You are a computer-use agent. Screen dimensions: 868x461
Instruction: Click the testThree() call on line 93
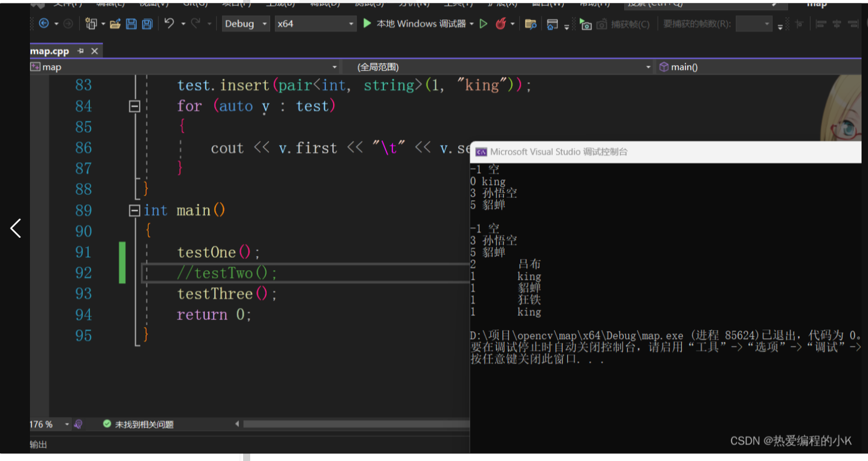click(227, 294)
